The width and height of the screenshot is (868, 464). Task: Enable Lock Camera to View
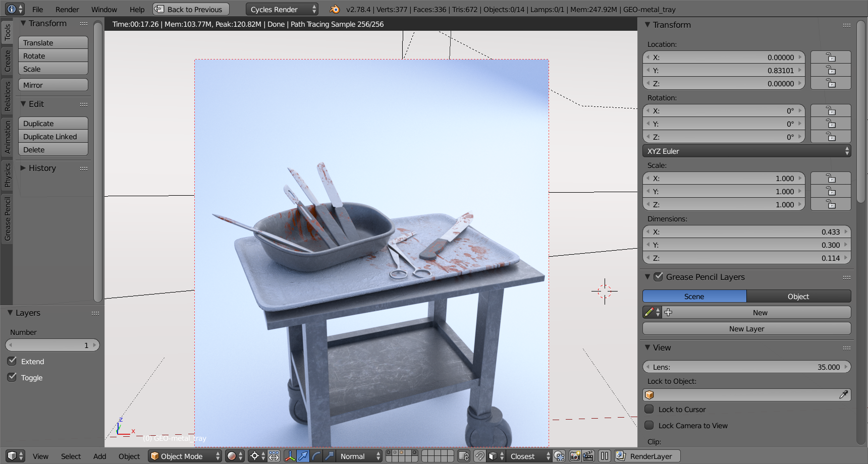(x=649, y=425)
